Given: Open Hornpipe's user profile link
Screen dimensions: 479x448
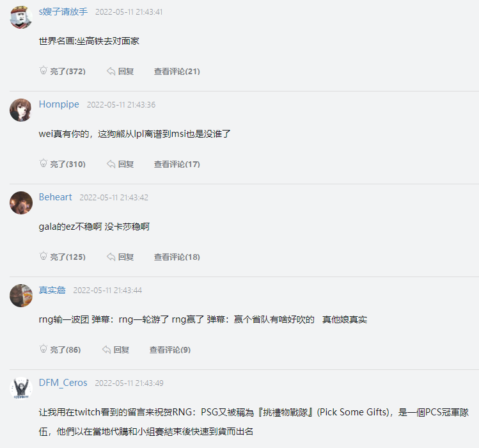Looking at the screenshot, I should click(x=59, y=104).
